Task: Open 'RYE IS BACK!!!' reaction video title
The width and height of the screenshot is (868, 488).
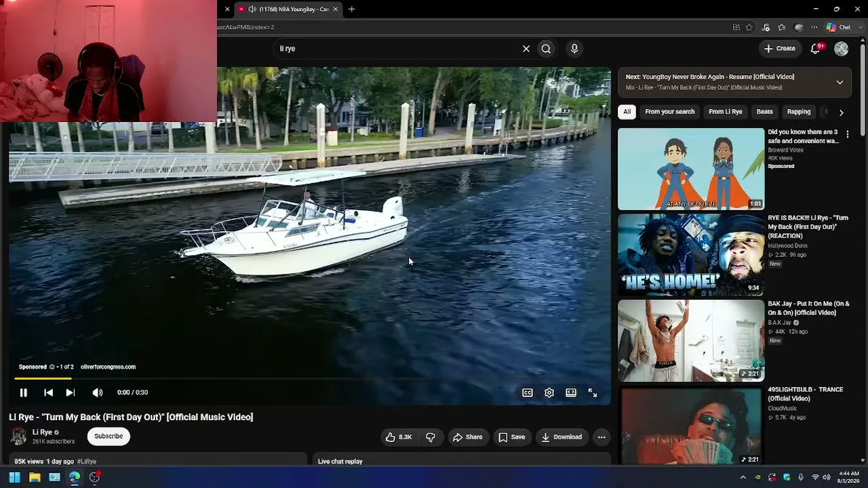Action: (808, 227)
